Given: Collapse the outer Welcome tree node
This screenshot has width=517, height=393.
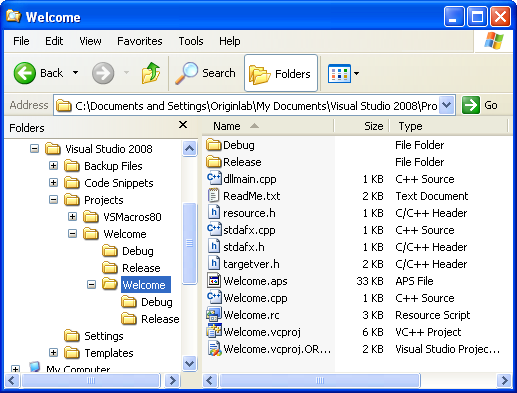Looking at the screenshot, I should click(72, 234).
